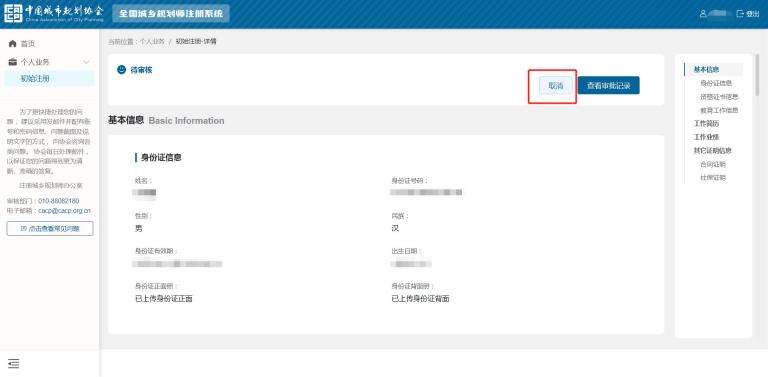768x377 pixels.
Task: Click the 登出 logout button
Action: (748, 14)
